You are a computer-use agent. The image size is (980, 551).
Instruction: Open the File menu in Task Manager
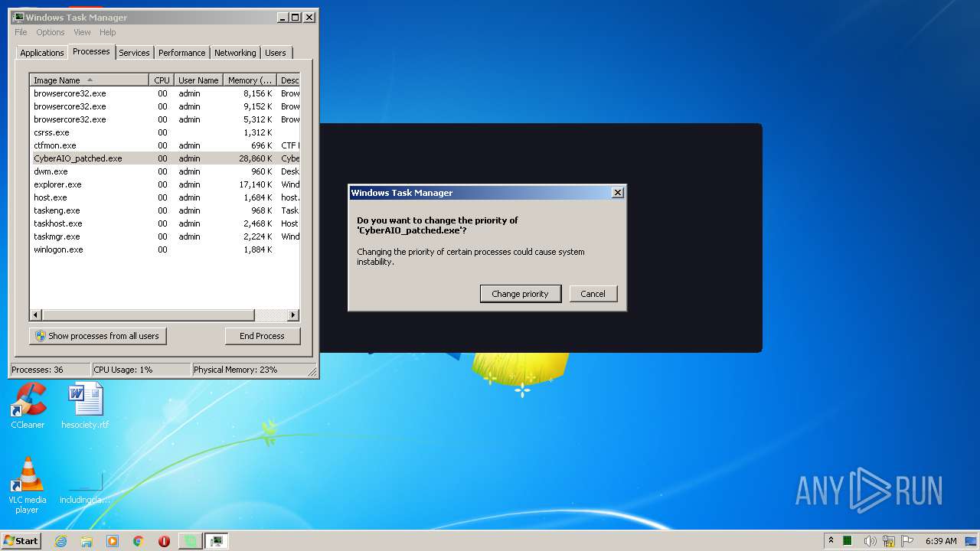[x=21, y=32]
